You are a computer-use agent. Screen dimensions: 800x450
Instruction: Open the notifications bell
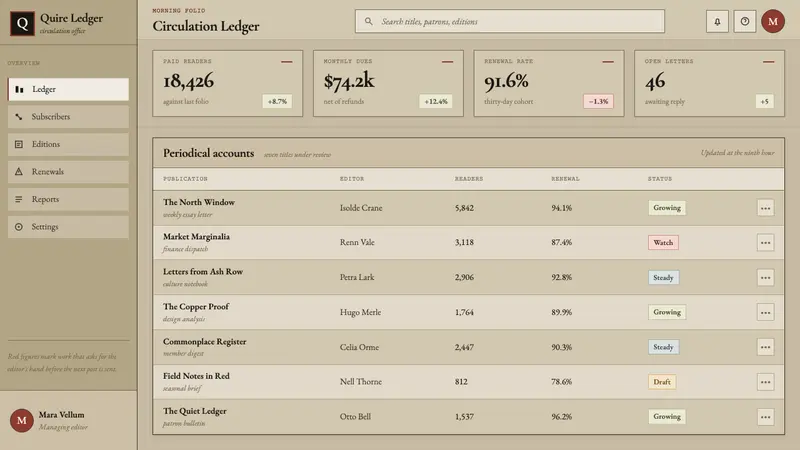click(717, 21)
